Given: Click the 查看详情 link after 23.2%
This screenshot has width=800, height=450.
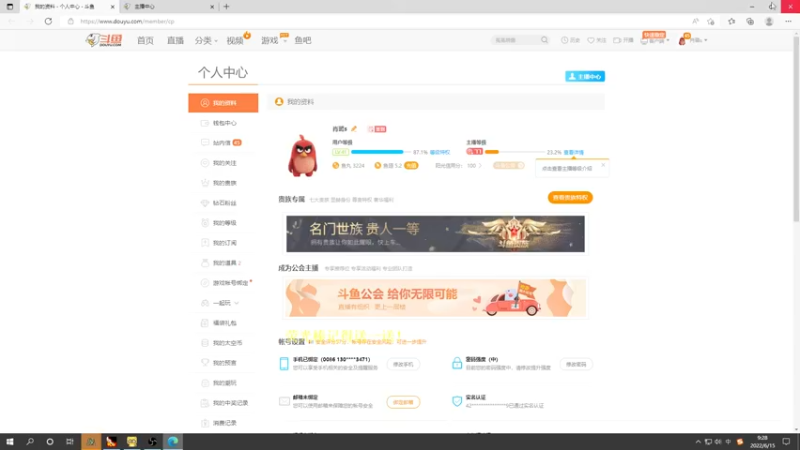Looking at the screenshot, I should [x=573, y=152].
